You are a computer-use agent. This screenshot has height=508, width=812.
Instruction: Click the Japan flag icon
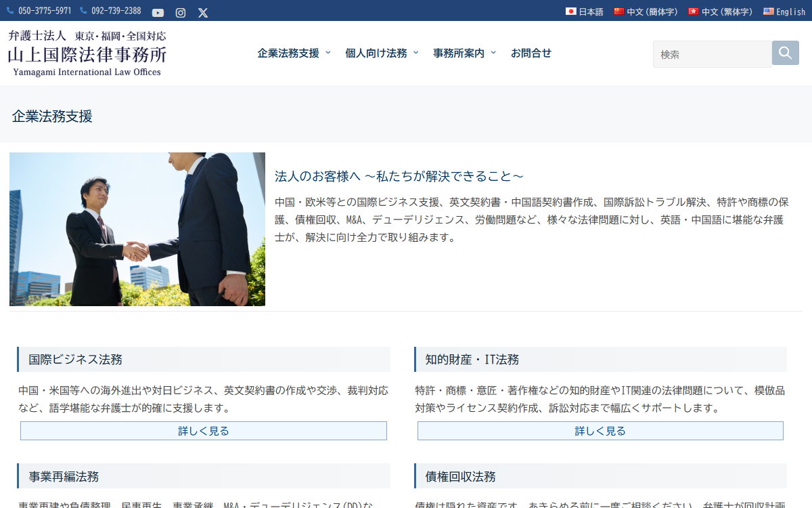[570, 12]
